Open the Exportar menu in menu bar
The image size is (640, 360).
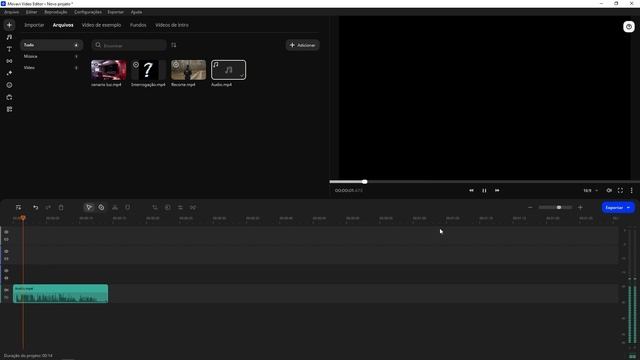[116, 12]
